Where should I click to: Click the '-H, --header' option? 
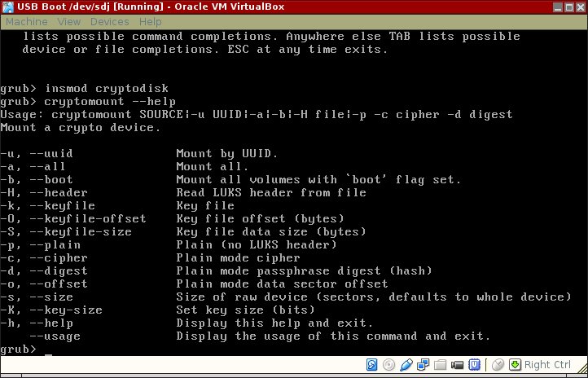point(44,193)
